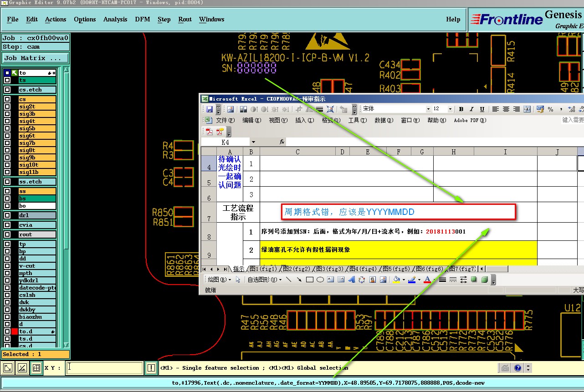Toggle visibility box of layer biaozhu
The image size is (584, 392).
pos(7,317)
